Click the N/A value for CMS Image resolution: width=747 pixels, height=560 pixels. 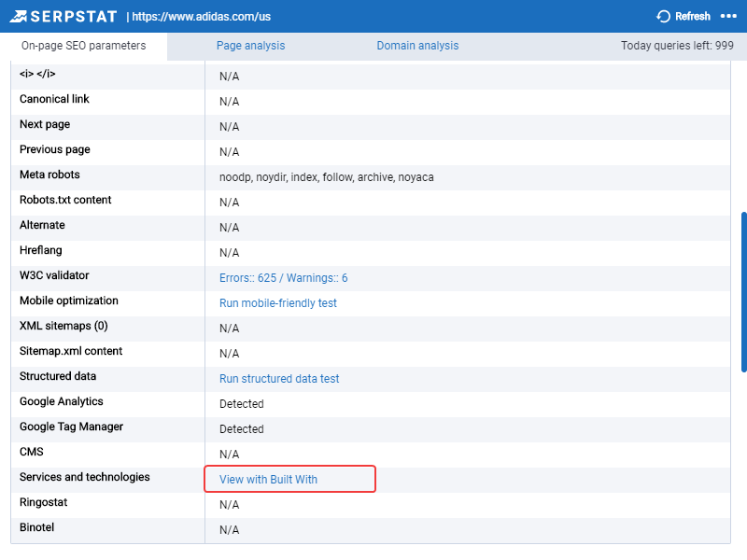pos(229,455)
